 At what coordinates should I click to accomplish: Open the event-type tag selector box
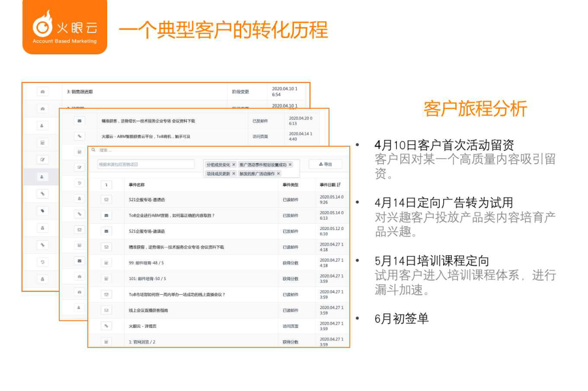pos(251,169)
